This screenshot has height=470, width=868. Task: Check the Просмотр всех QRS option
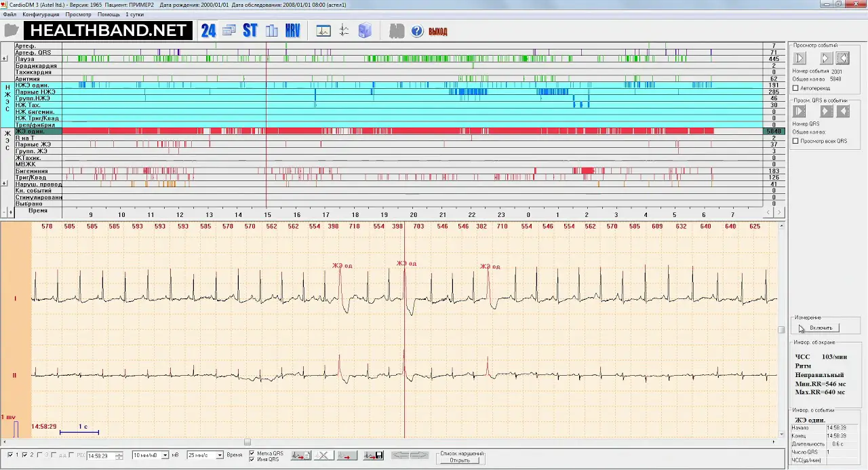[x=796, y=141]
